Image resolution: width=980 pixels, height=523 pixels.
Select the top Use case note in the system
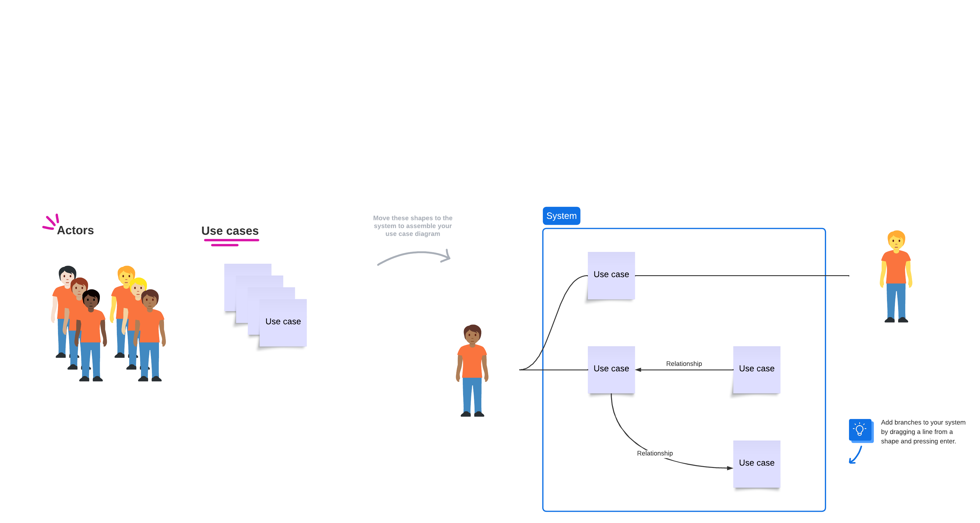611,275
